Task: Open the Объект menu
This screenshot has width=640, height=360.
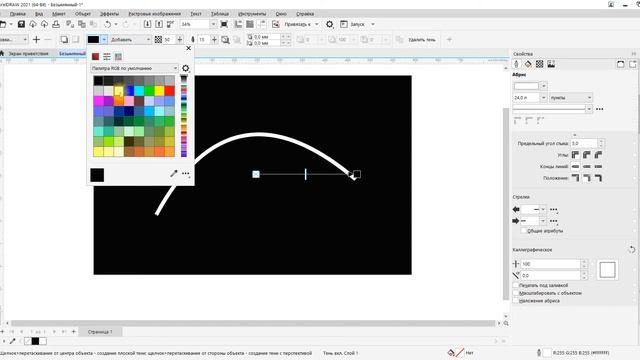Action: point(82,14)
